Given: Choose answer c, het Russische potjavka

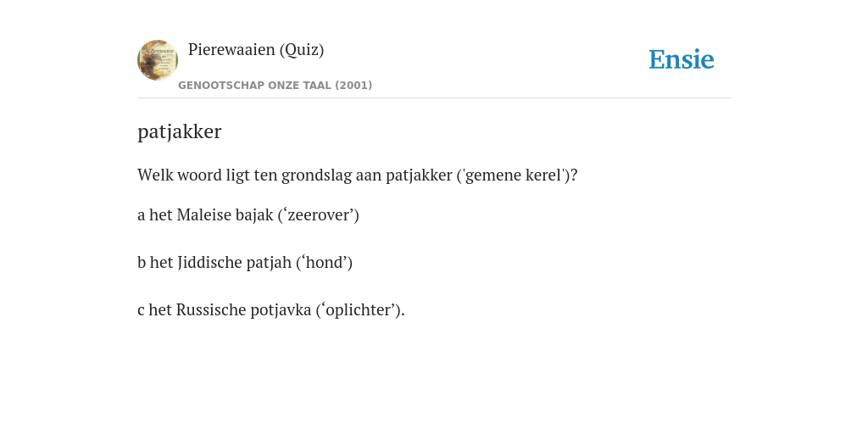Looking at the screenshot, I should [271, 310].
